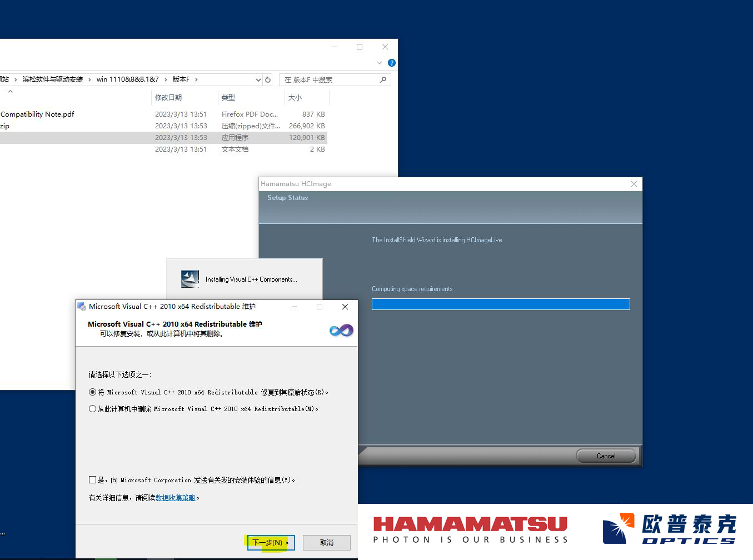Enable sending setup experience info to Microsoft
Image resolution: width=753 pixels, height=560 pixels.
93,480
